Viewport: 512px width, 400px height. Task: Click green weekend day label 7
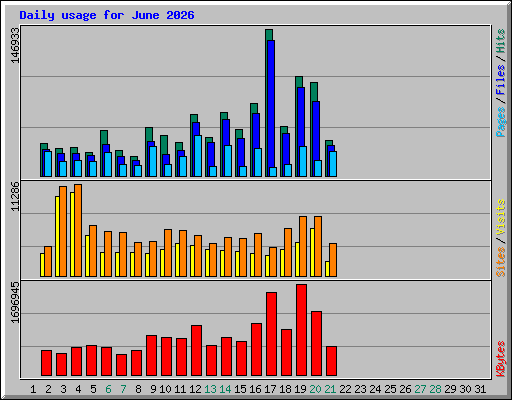pos(123,389)
